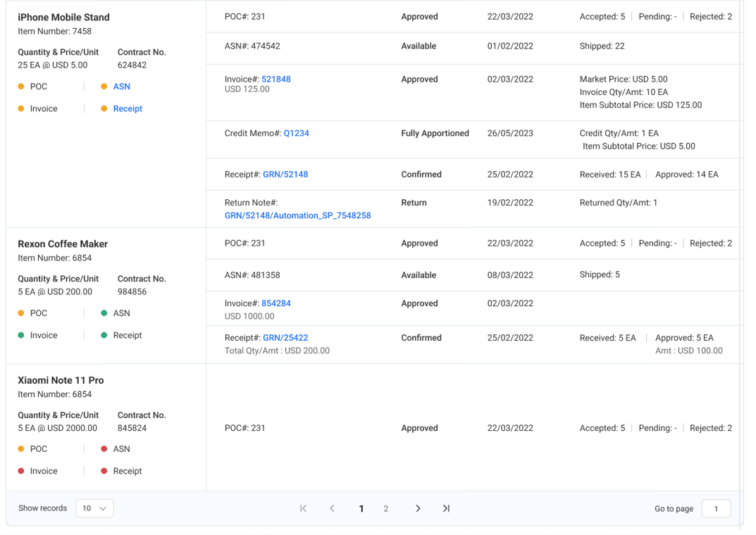Viewport: 756px width, 535px height.
Task: Click Returned Qty/Amt: 1 text
Action: [618, 203]
